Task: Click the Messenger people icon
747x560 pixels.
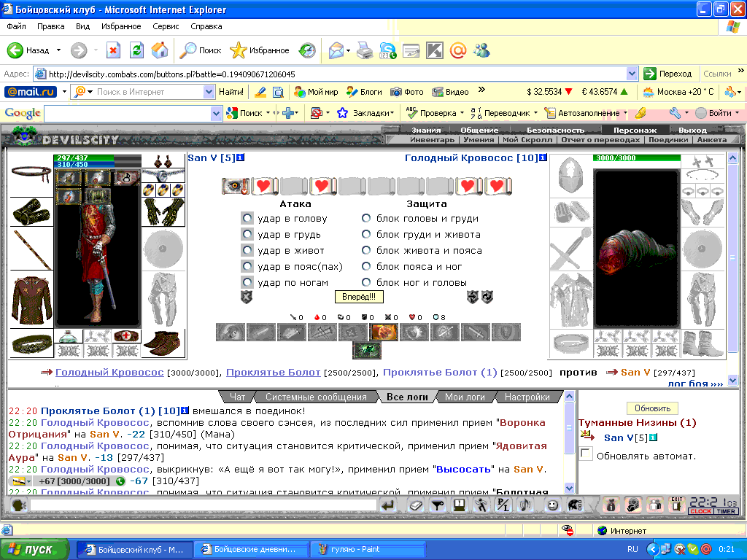Action: tap(481, 50)
